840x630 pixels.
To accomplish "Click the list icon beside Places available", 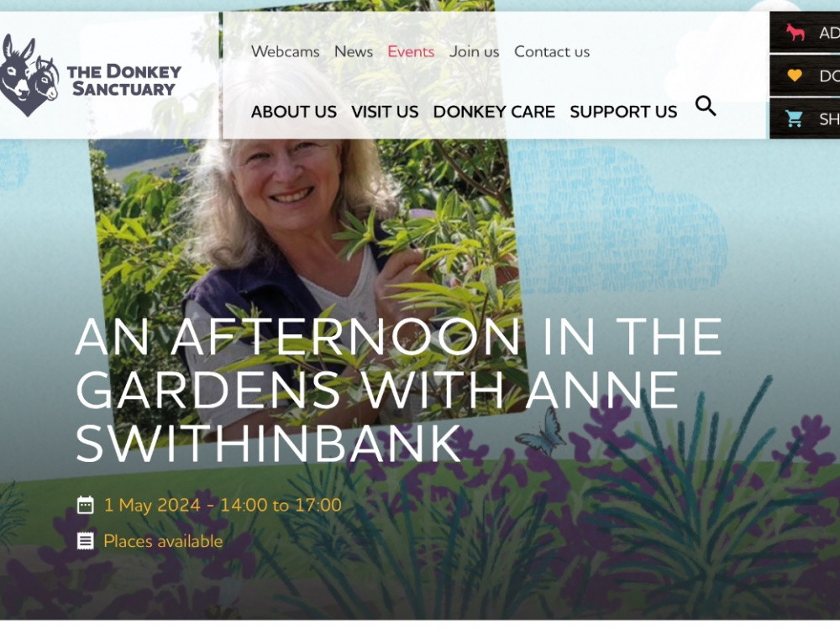I will (x=85, y=541).
